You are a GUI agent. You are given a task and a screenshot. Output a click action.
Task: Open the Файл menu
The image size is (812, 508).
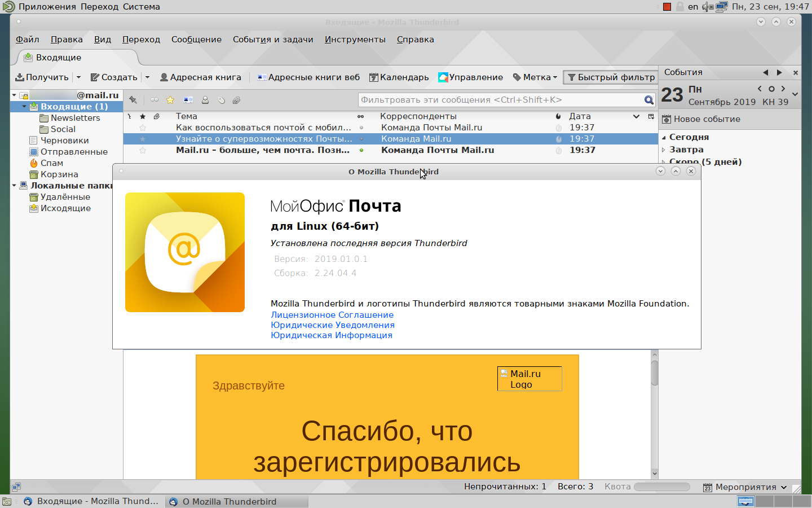[28, 40]
